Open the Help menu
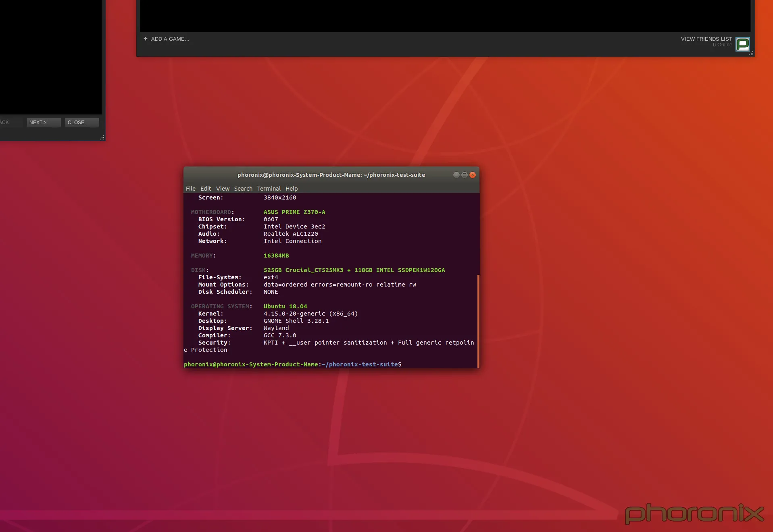The width and height of the screenshot is (773, 532). click(x=291, y=188)
